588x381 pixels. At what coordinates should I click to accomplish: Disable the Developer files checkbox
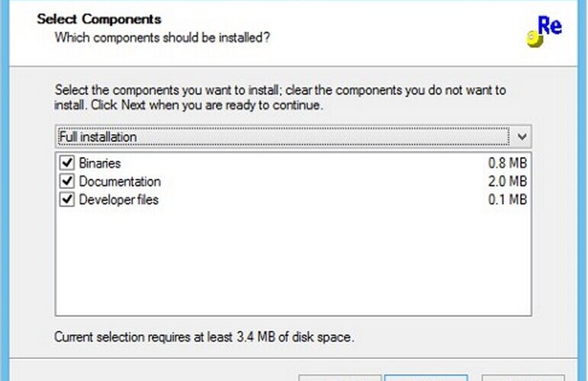tap(67, 200)
